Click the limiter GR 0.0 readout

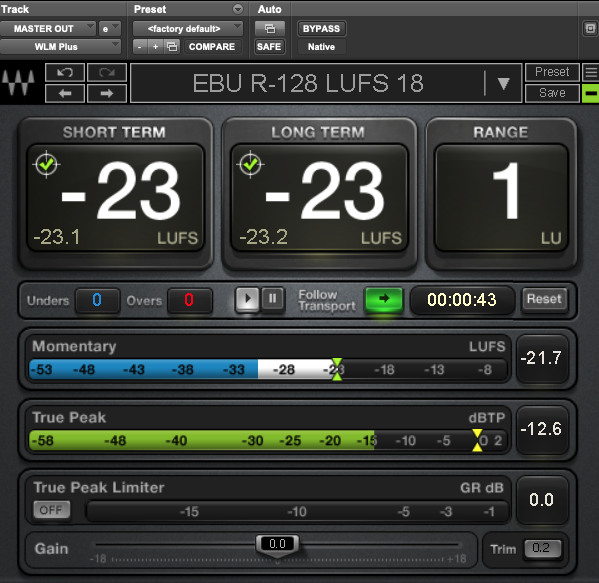point(541,500)
